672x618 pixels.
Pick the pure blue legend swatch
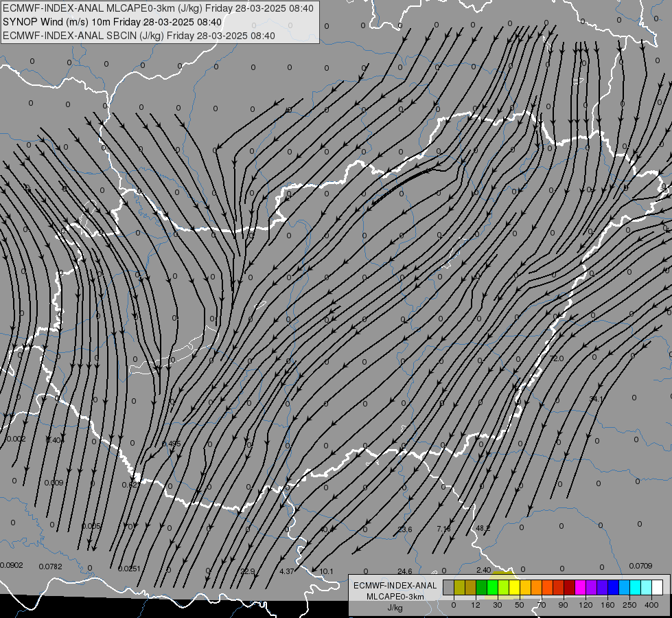614,587
